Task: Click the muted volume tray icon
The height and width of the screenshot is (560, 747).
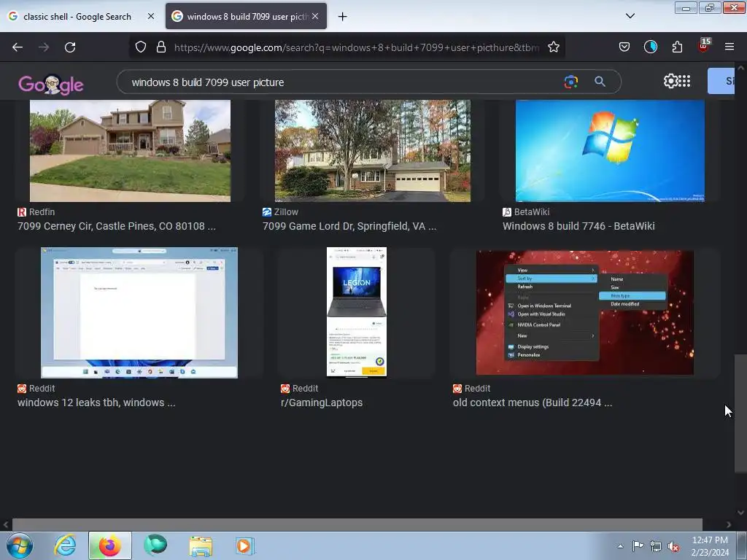Action: click(x=673, y=547)
